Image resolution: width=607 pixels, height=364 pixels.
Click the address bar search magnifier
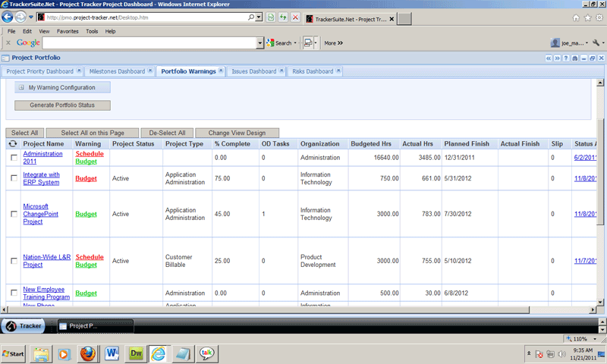coord(251,17)
